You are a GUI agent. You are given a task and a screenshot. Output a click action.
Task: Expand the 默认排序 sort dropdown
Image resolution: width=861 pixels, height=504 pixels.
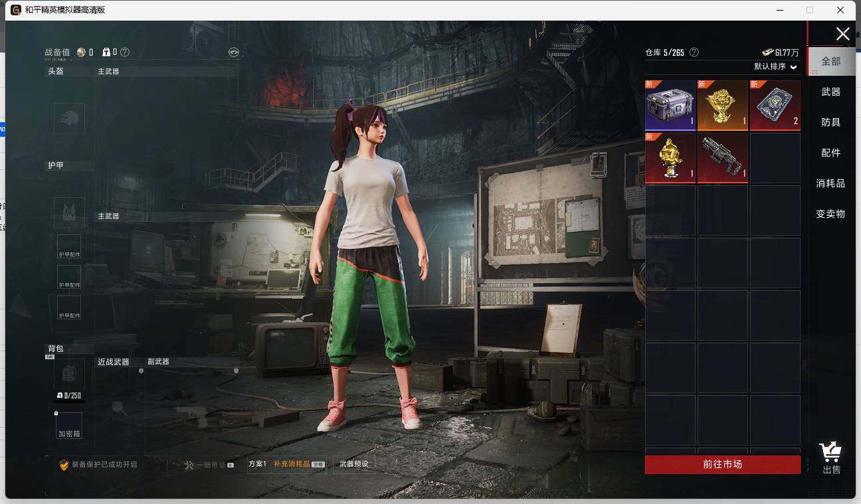775,67
